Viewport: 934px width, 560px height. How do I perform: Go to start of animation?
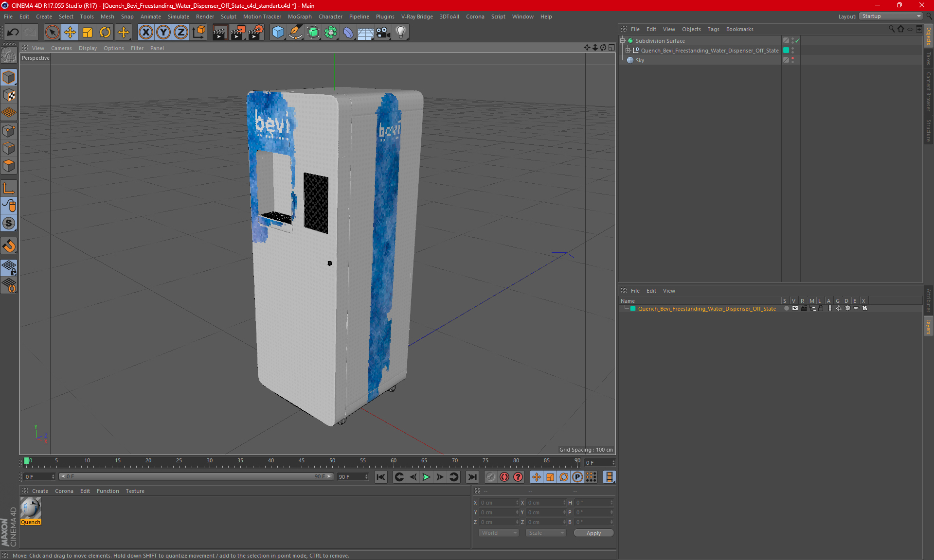point(381,477)
